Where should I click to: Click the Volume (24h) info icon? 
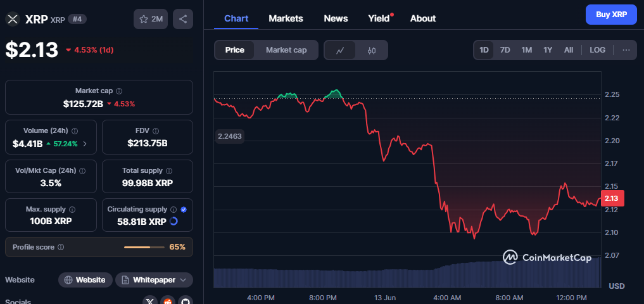tap(75, 130)
